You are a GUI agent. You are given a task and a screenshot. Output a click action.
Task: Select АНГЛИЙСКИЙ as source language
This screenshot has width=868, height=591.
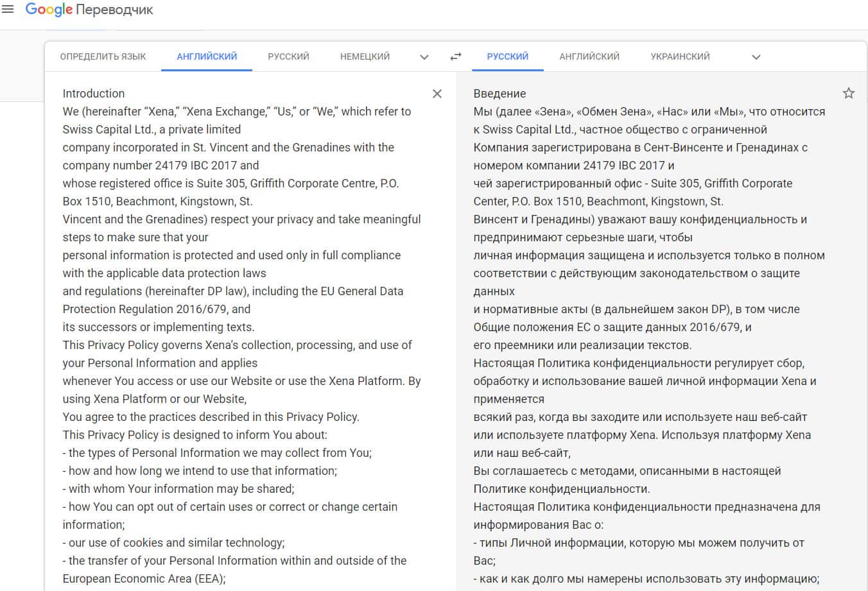207,56
